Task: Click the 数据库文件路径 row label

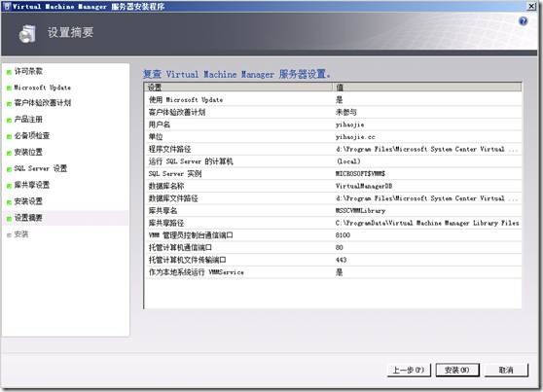Action: coord(173,198)
